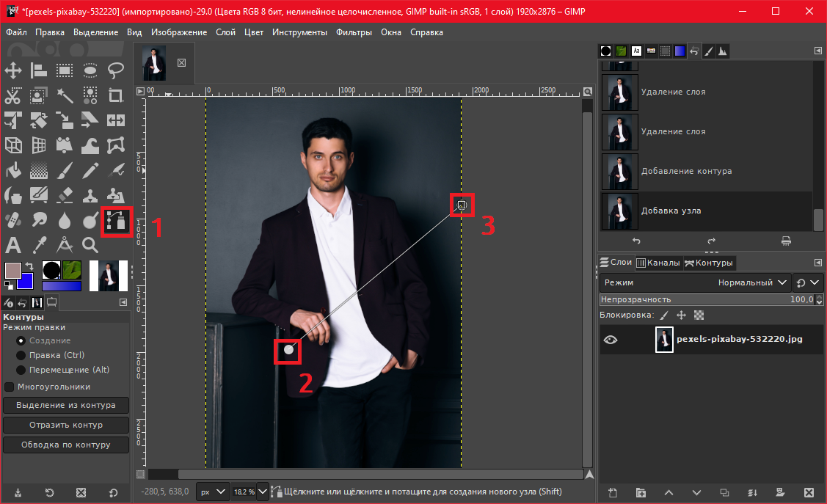Viewport: 827px width, 504px height.
Task: Open history dock tab menu arrow
Action: pyautogui.click(x=818, y=51)
